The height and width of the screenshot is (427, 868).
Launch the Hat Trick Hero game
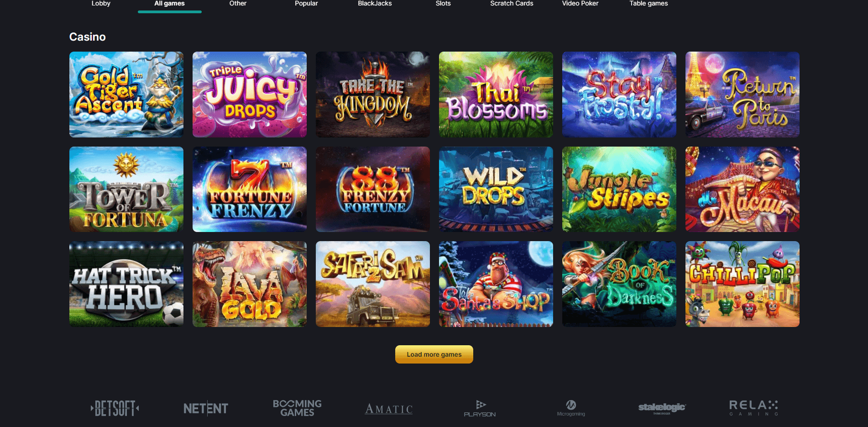[x=126, y=284]
